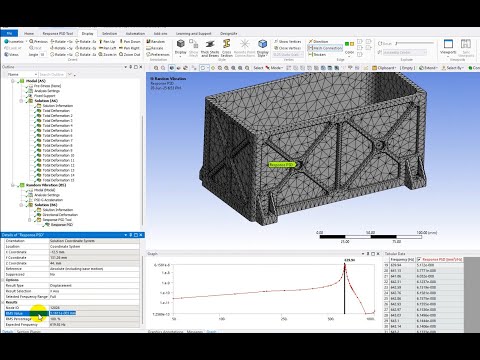480x360 pixels.
Task: Open the Response PSD Tool ribbon tab
Action: [x=58, y=33]
